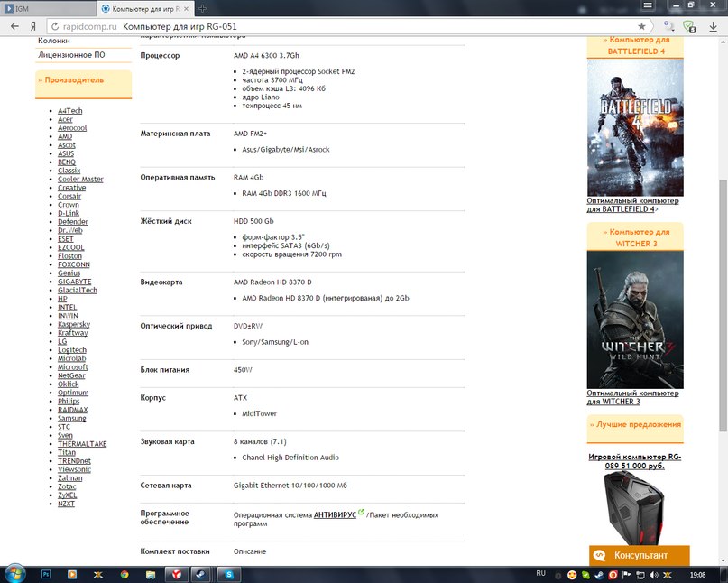Filter by manufacturer Microsoft
Viewport: 728px width, 583px height.
pyautogui.click(x=73, y=367)
